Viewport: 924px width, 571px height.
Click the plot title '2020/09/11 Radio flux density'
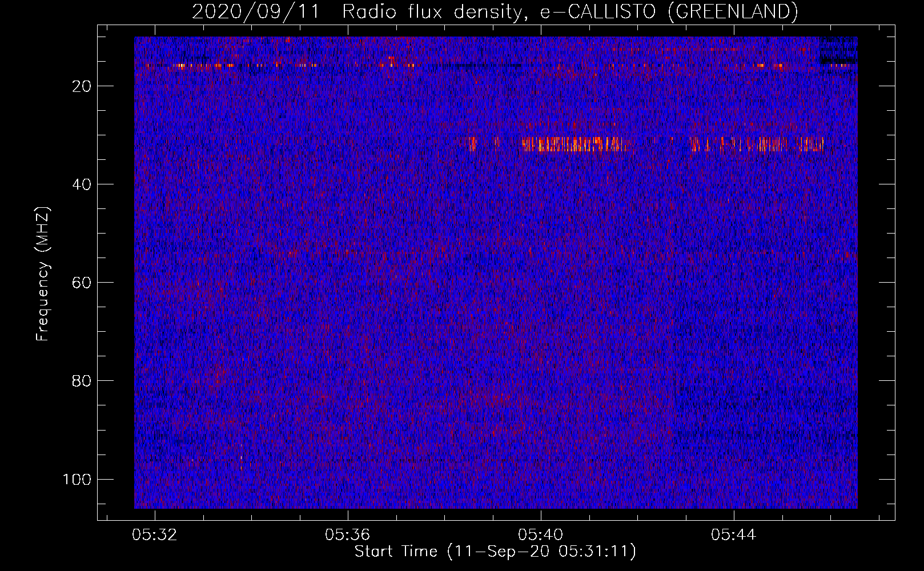pos(495,11)
